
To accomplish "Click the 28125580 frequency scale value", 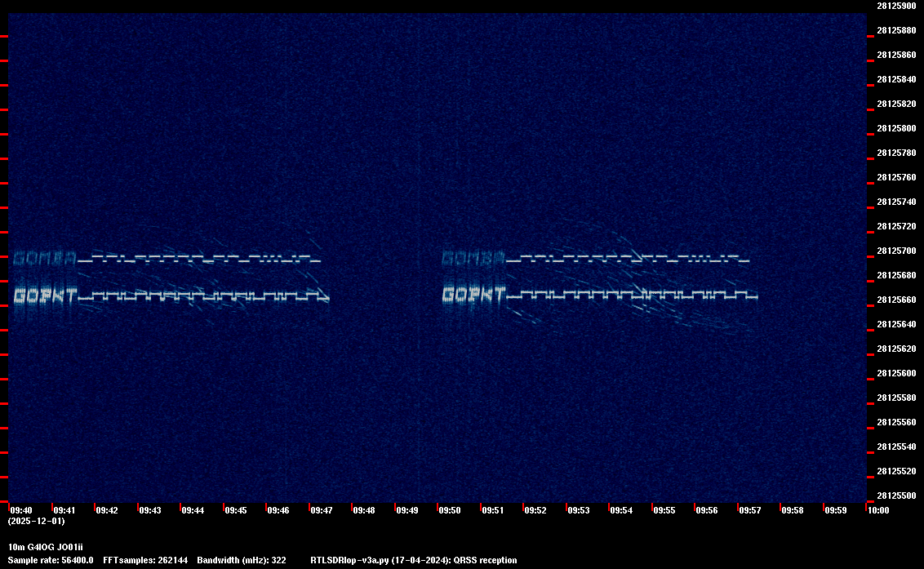I will click(897, 398).
